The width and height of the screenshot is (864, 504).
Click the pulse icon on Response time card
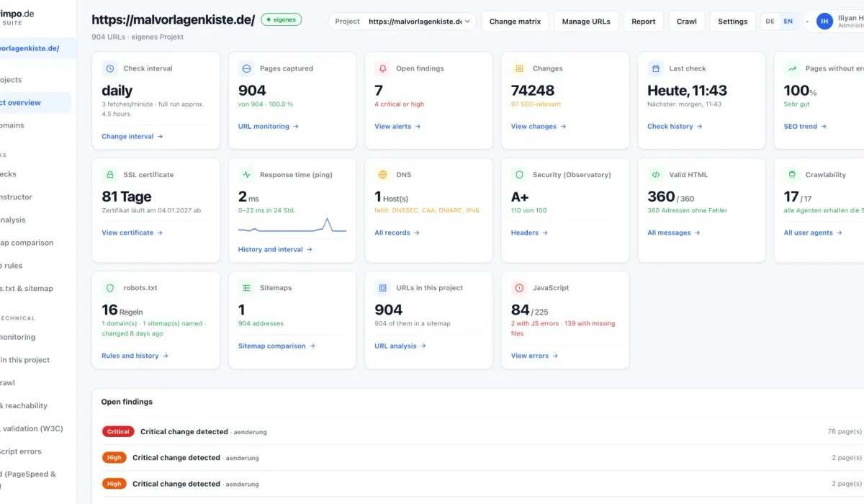[246, 174]
